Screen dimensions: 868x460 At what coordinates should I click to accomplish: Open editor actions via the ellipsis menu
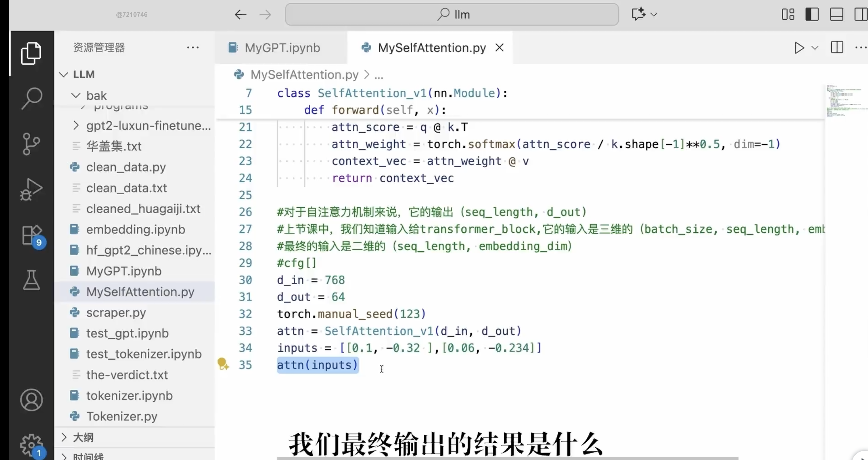(x=860, y=48)
